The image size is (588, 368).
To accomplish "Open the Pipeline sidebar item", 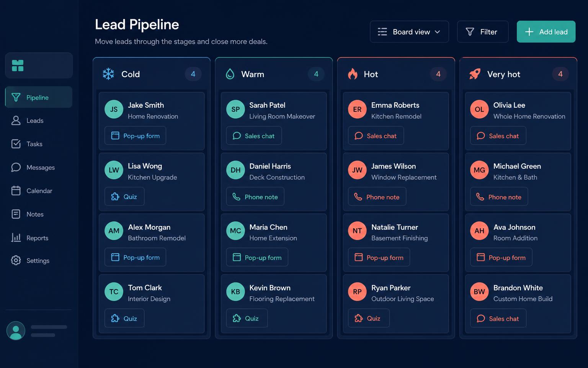I will coord(39,97).
